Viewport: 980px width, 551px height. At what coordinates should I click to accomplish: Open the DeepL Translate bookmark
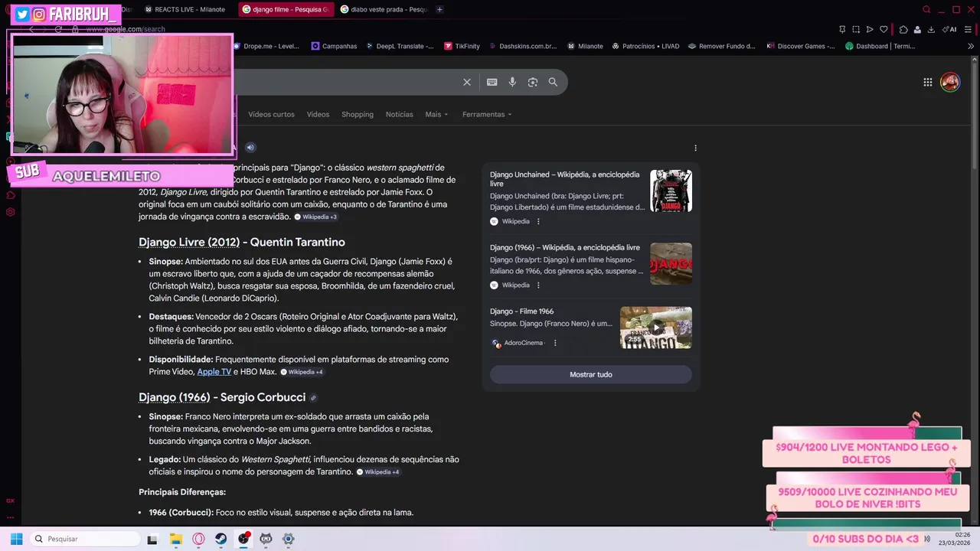399,46
